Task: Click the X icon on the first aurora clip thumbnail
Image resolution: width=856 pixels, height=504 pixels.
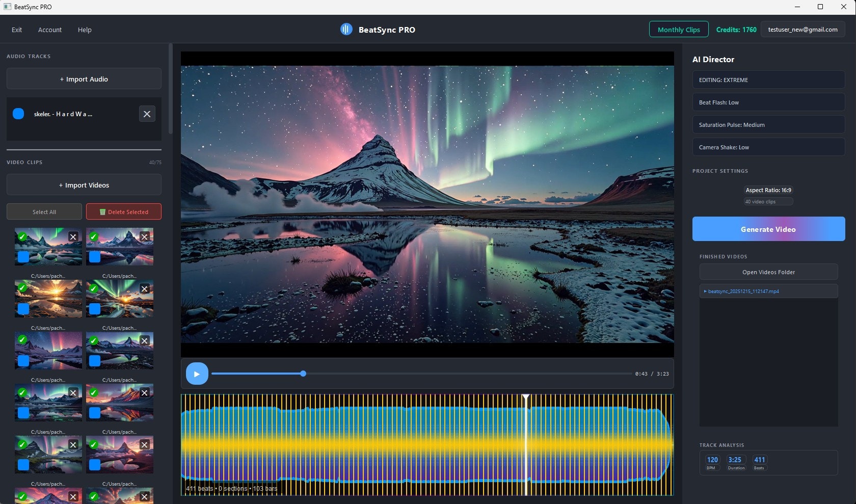Action: click(x=73, y=236)
